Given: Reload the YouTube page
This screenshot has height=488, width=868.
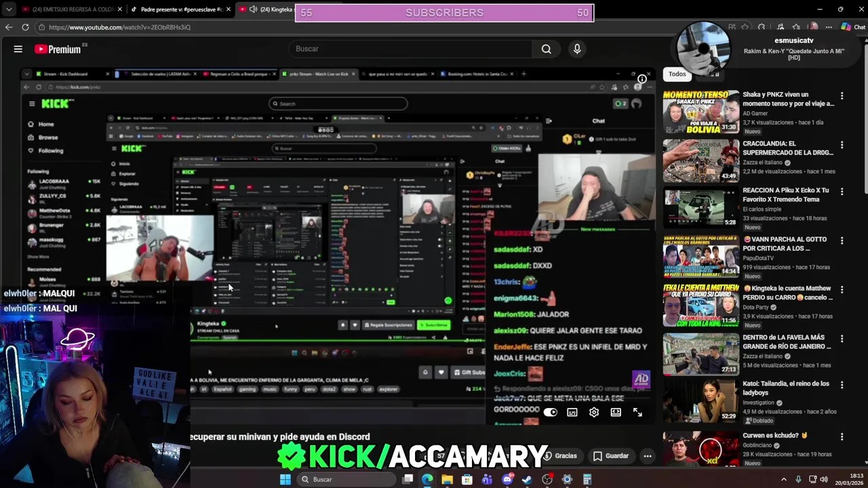Looking at the screenshot, I should pos(25,27).
